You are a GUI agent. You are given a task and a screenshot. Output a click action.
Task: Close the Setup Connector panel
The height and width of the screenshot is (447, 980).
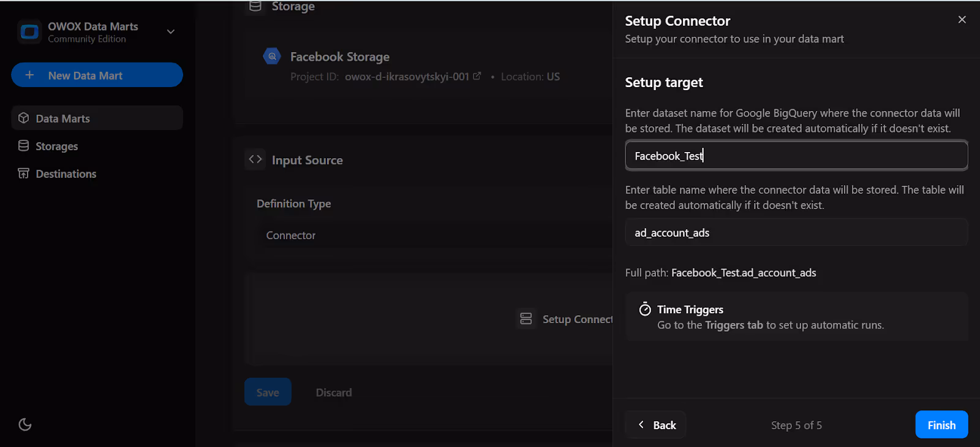coord(962,20)
